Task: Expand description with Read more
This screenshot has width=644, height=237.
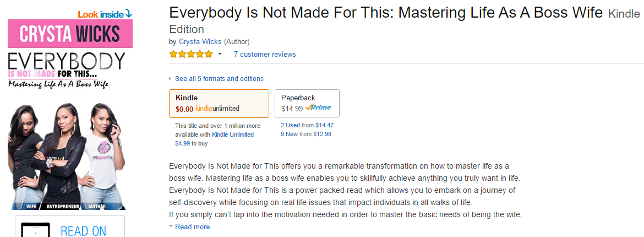Action: click(x=192, y=227)
